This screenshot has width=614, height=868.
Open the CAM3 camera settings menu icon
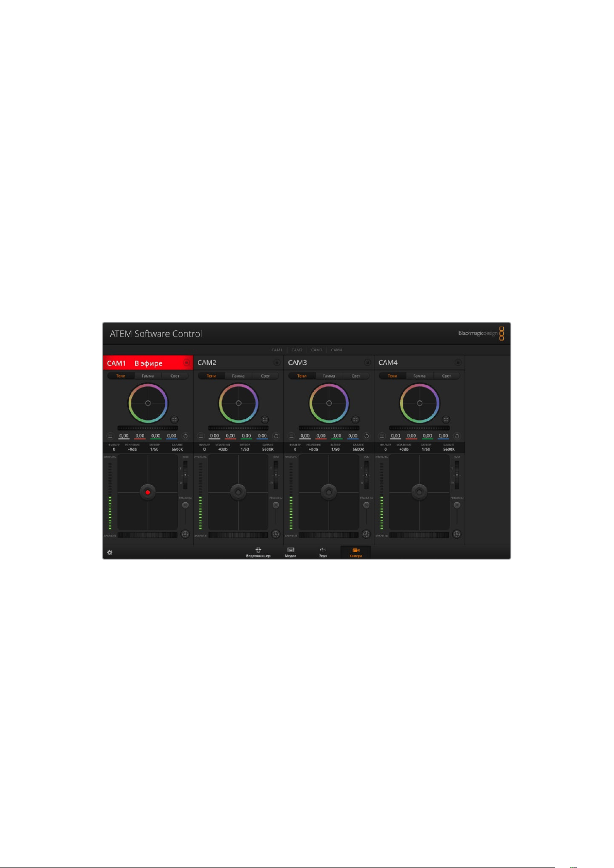coord(292,436)
